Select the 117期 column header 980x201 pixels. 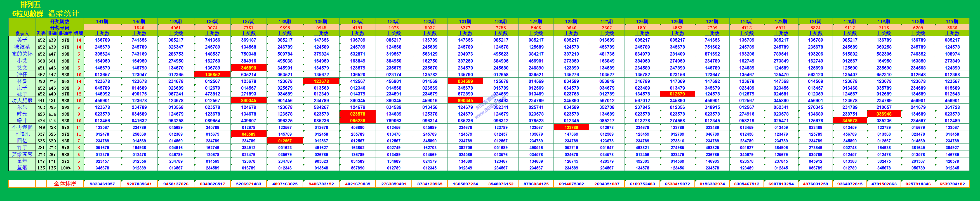click(x=952, y=22)
